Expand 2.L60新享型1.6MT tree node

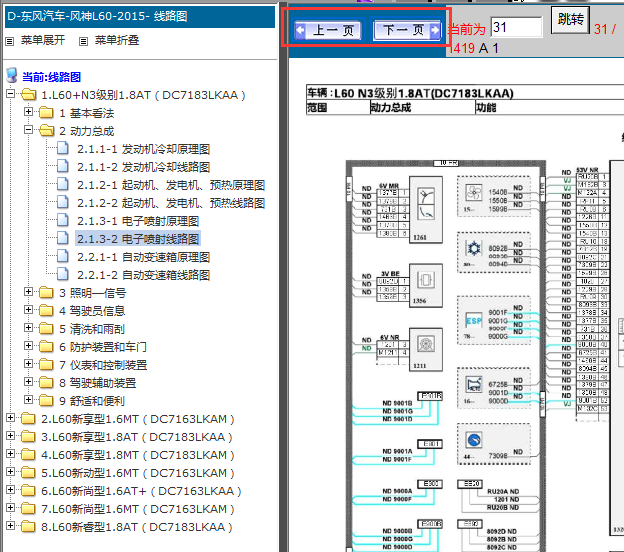click(10, 417)
